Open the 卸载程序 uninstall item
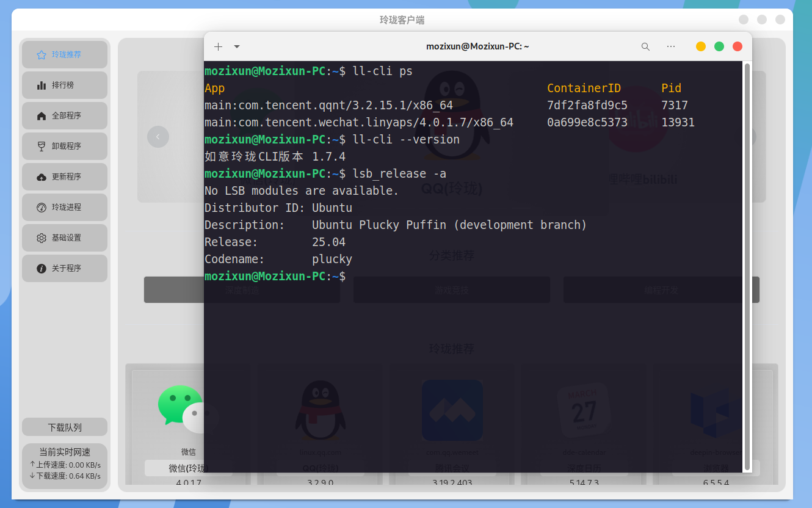Image resolution: width=812 pixels, height=508 pixels. 65,146
